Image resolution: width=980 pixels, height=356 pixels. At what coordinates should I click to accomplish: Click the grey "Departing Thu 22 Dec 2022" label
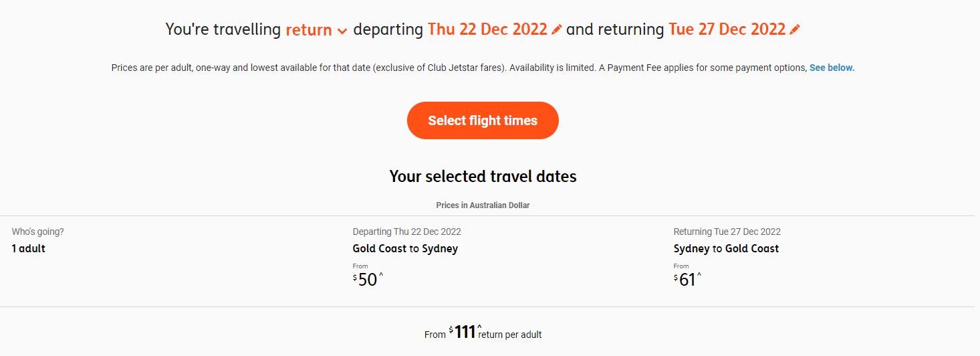click(406, 232)
